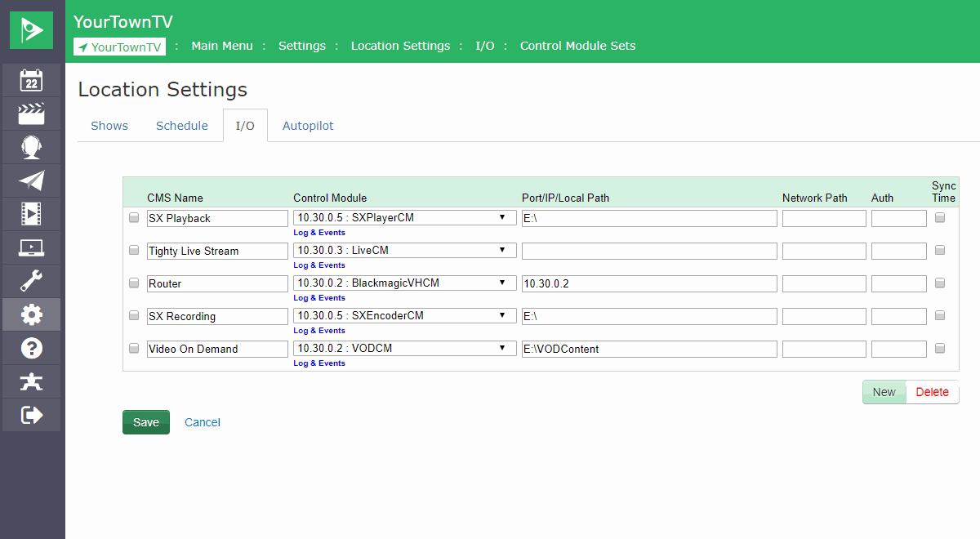Open the headset support icon
The height and width of the screenshot is (539, 980).
31,147
